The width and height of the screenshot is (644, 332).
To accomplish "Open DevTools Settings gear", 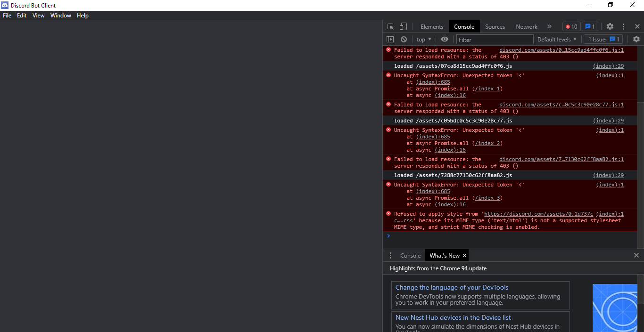I will (x=610, y=26).
